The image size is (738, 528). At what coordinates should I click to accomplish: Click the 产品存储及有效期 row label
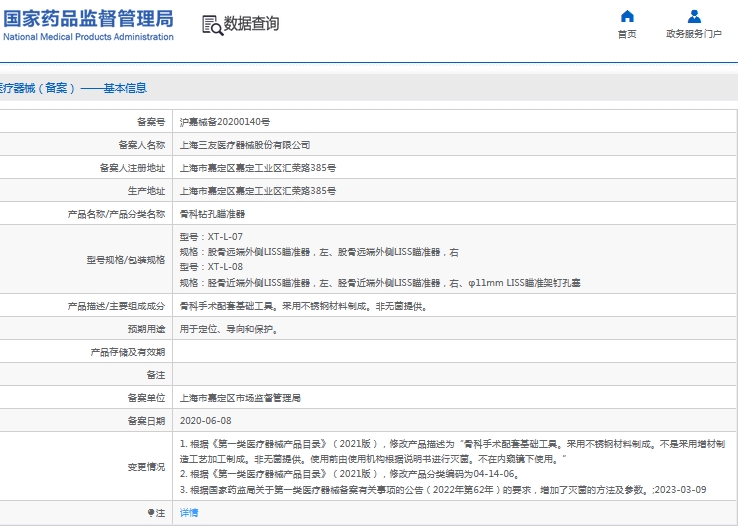(x=128, y=352)
